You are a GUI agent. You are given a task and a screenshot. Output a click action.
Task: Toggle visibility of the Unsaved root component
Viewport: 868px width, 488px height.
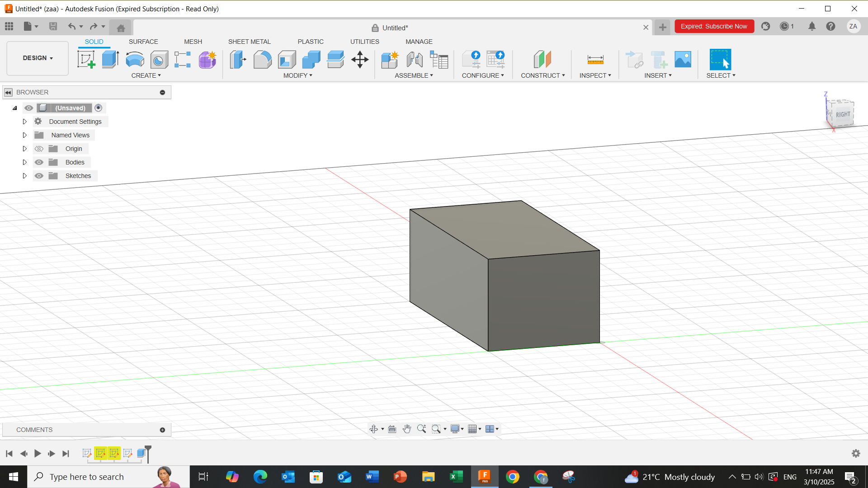coord(29,108)
